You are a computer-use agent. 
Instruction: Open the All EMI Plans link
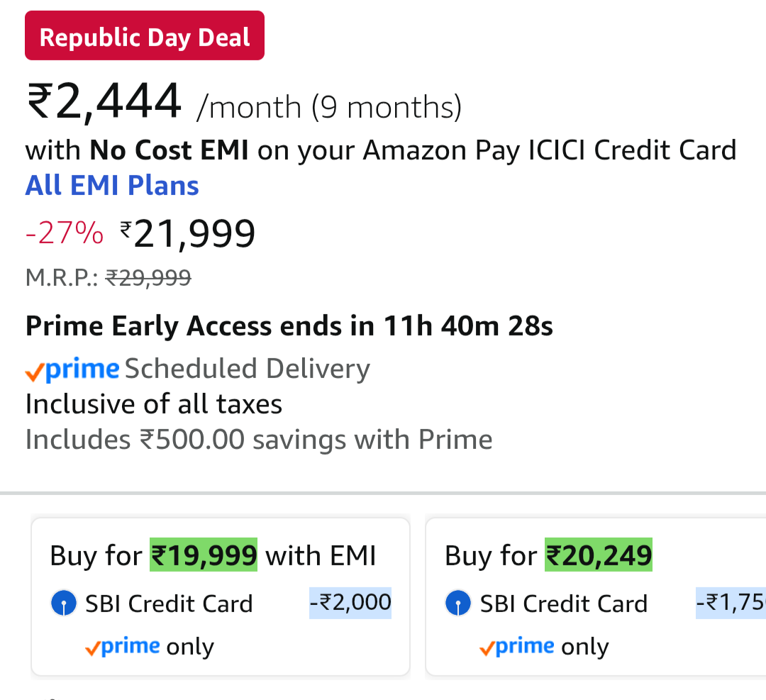click(x=112, y=186)
